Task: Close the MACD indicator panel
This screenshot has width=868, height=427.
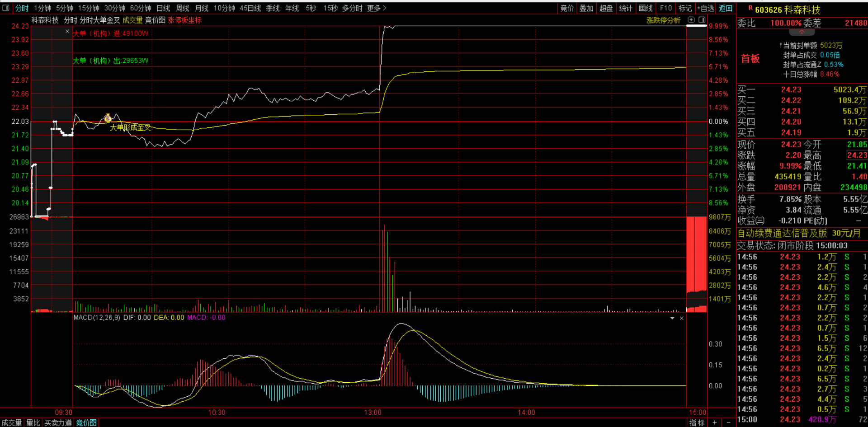Action: 682,318
